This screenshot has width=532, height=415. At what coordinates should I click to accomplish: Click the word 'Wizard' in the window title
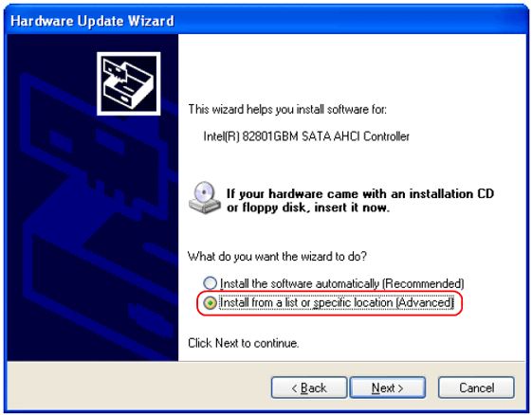[151, 21]
